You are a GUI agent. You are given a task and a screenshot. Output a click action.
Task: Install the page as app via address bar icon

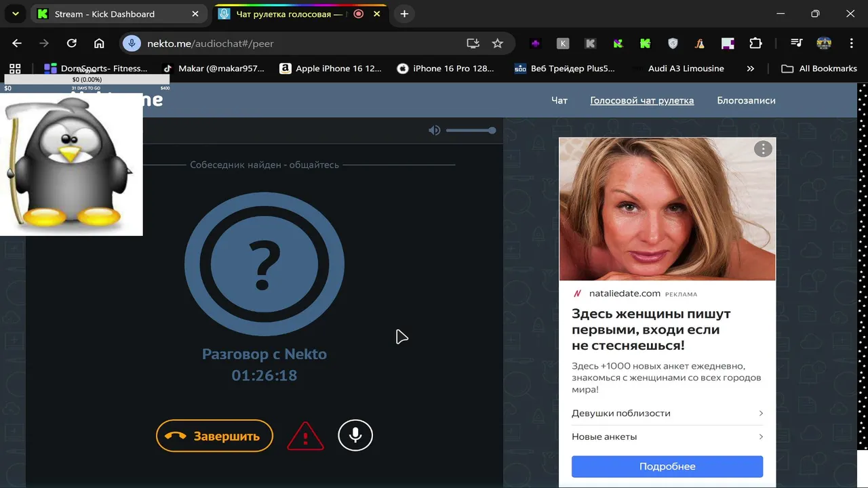(473, 43)
